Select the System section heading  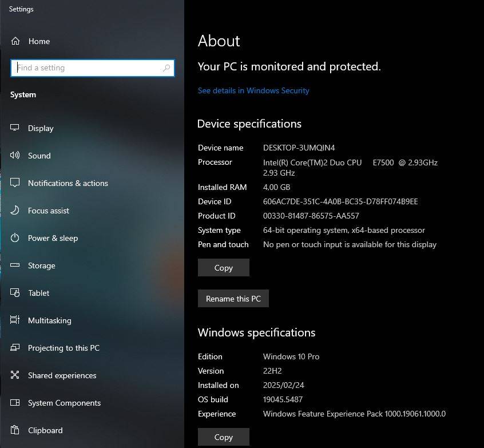[x=23, y=94]
